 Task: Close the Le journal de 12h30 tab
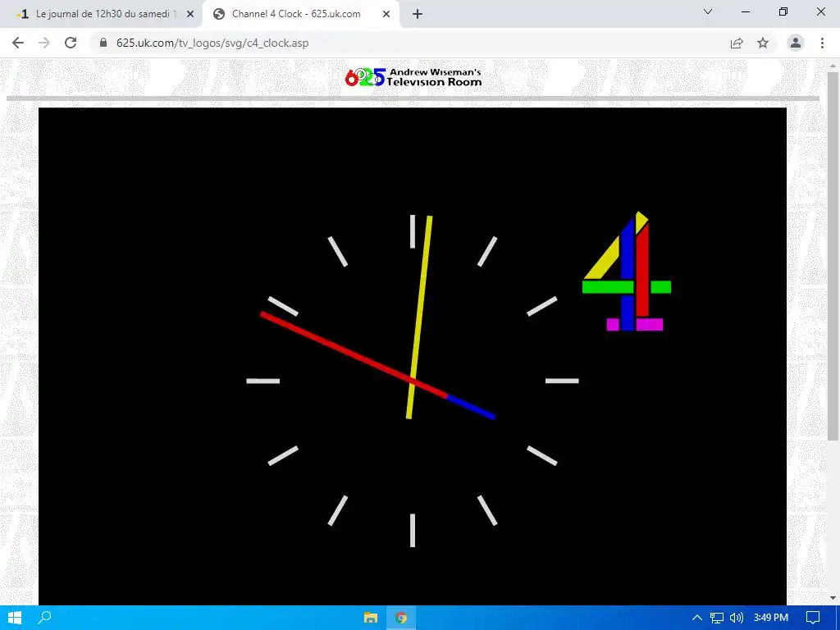190,14
